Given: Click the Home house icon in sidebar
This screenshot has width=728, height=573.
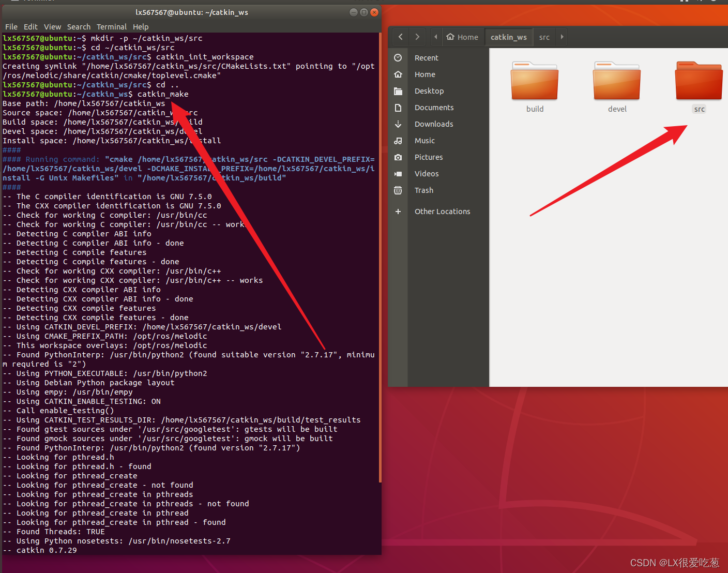Looking at the screenshot, I should 398,74.
